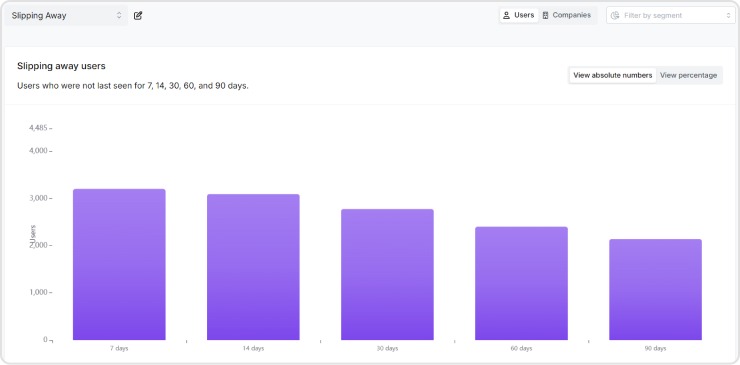This screenshot has width=740, height=365.
Task: Click the 14 days bar
Action: click(253, 267)
